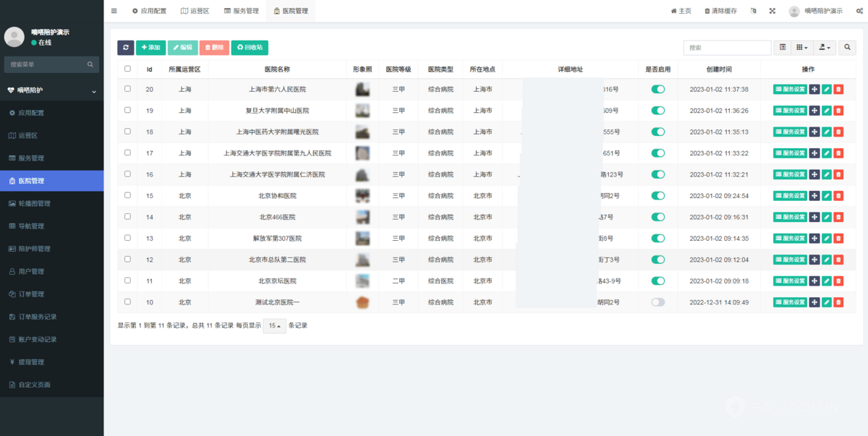Click 清除缓存 in the header
Screen dimensions: 868x436
point(720,11)
